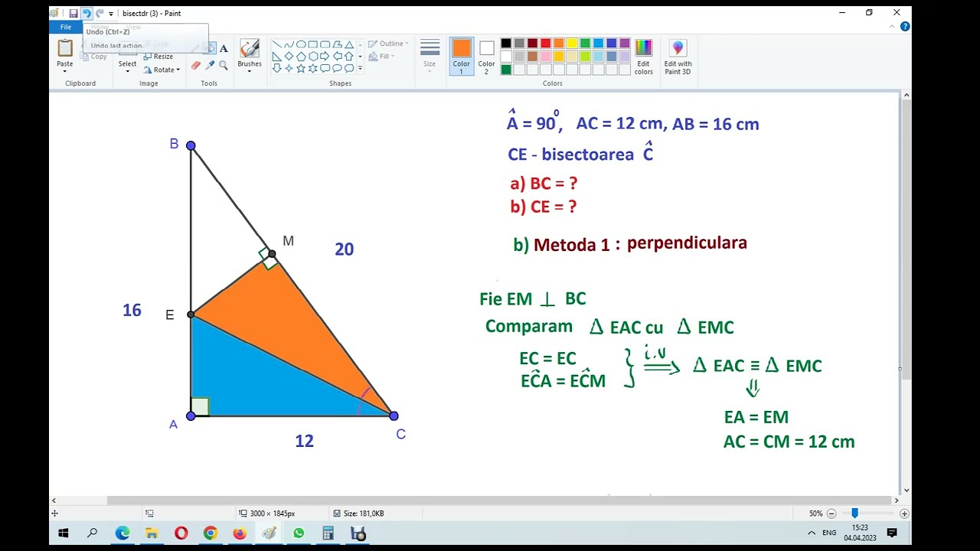Open the Select dropdown arrow
Image resolution: width=980 pixels, height=551 pixels.
click(x=128, y=70)
